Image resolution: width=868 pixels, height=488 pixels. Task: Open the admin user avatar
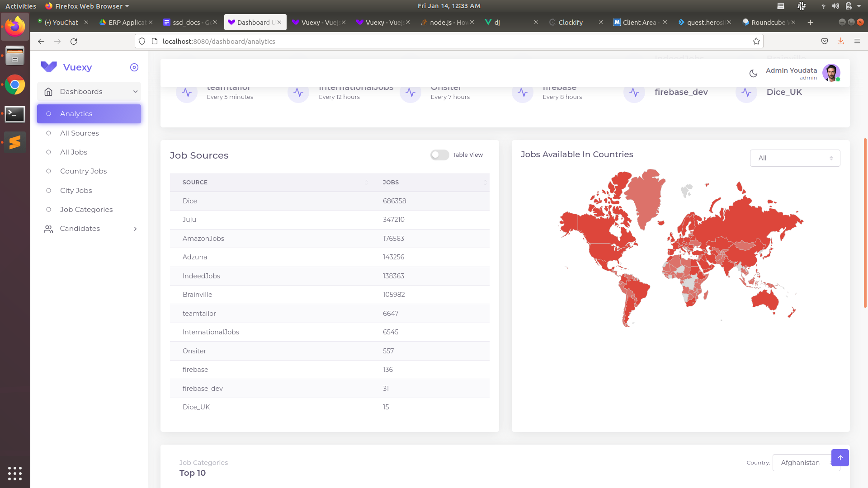(831, 73)
